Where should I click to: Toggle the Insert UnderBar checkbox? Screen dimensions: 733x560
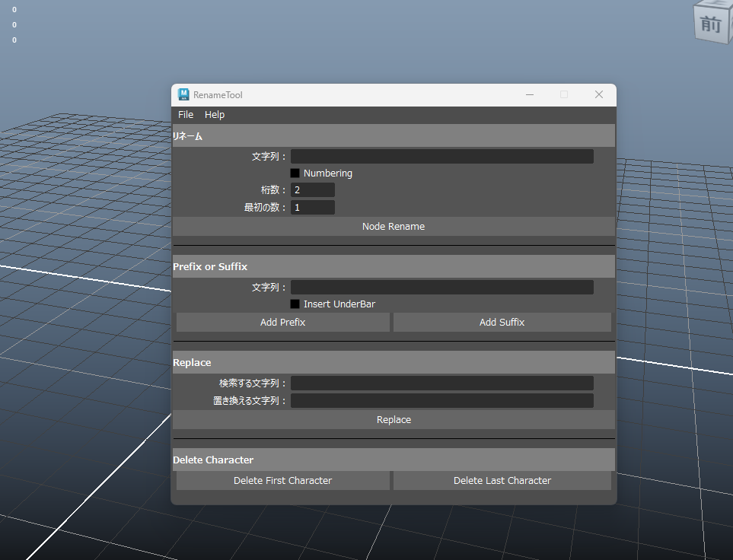pyautogui.click(x=295, y=304)
